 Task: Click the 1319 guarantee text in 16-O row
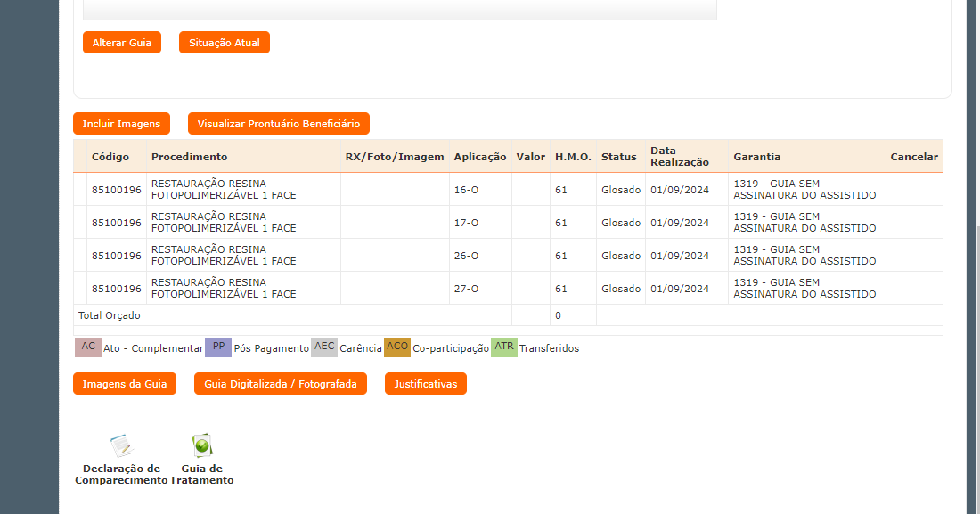coord(804,190)
